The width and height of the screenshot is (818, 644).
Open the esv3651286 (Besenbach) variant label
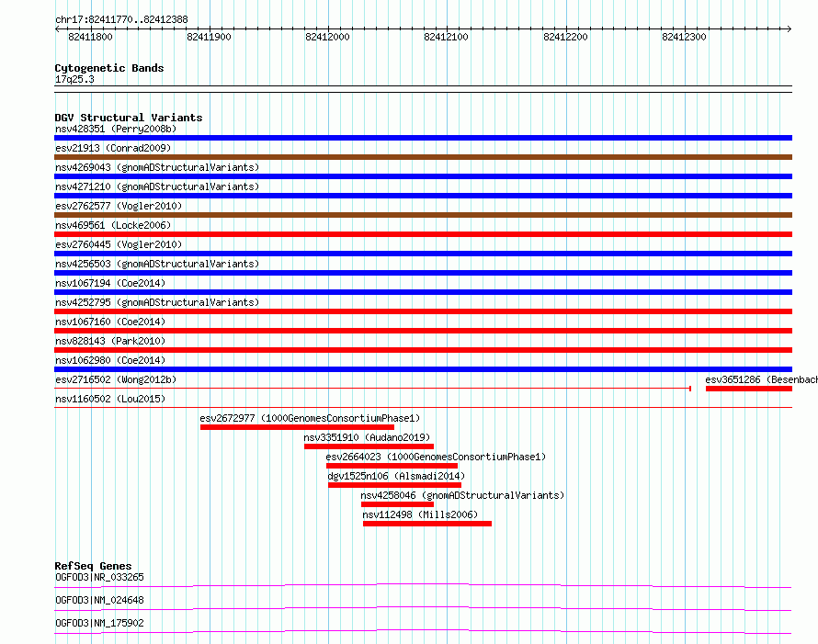761,379
